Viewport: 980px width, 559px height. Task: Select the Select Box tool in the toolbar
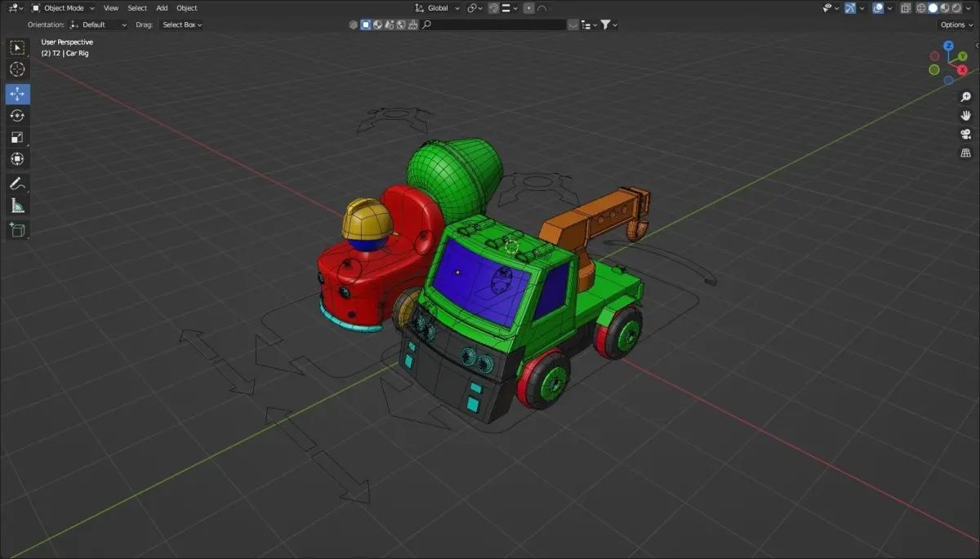click(17, 48)
